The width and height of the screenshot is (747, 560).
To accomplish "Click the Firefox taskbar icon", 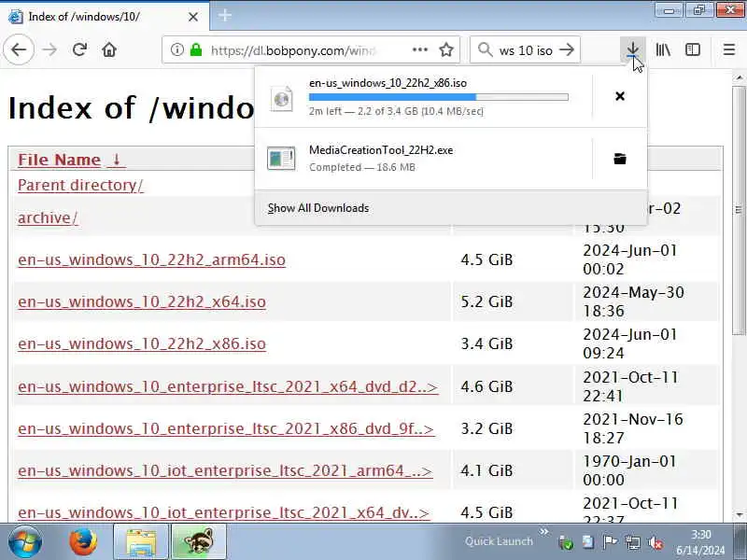I will pos(83,542).
